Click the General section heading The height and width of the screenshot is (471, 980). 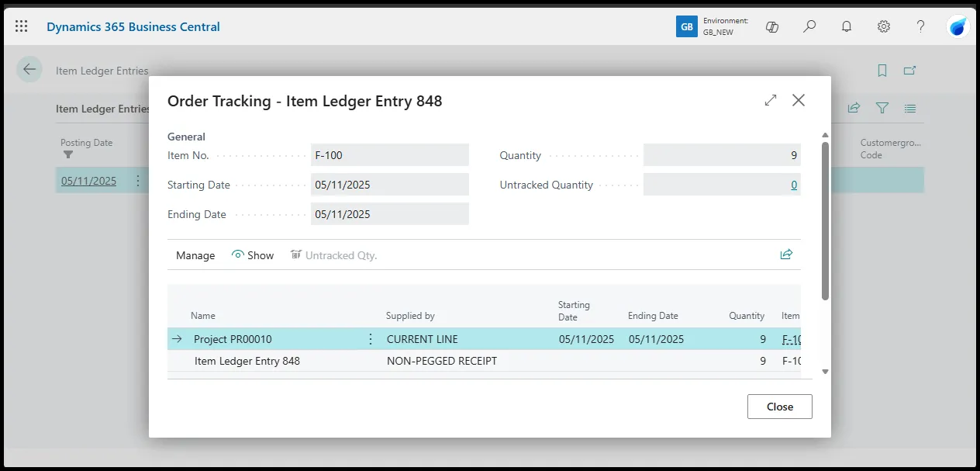pyautogui.click(x=187, y=137)
